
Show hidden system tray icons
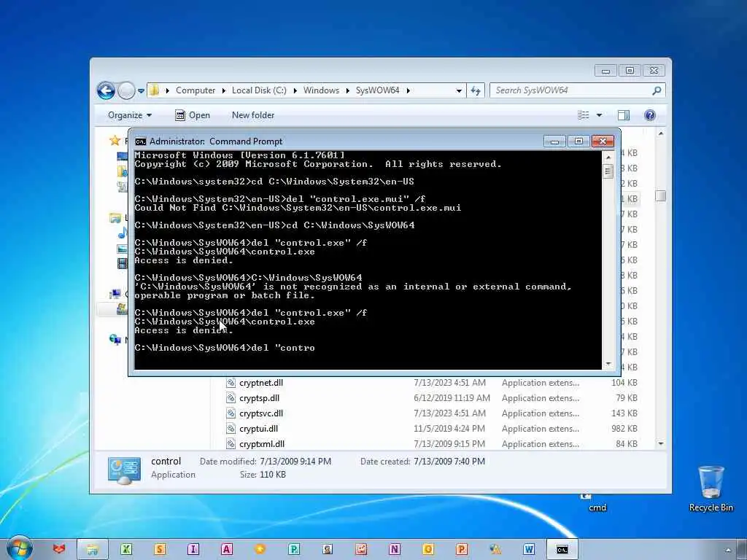tap(728, 550)
